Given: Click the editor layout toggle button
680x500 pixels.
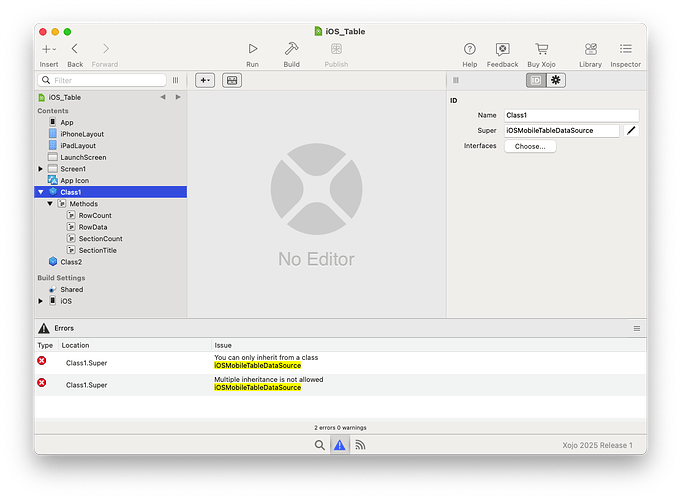Looking at the screenshot, I should (x=232, y=80).
